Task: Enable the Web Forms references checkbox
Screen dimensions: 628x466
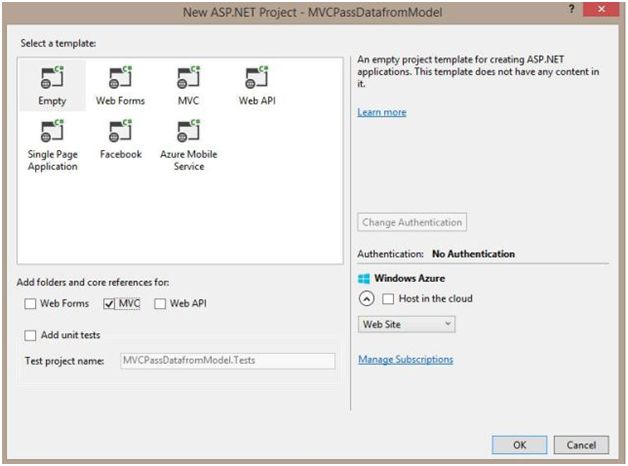Action: coord(32,303)
